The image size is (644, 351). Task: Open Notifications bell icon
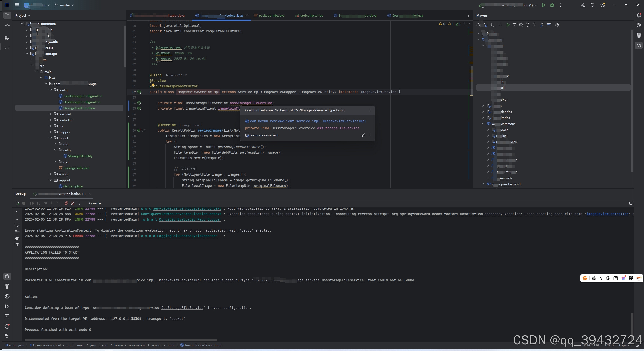pos(639,15)
